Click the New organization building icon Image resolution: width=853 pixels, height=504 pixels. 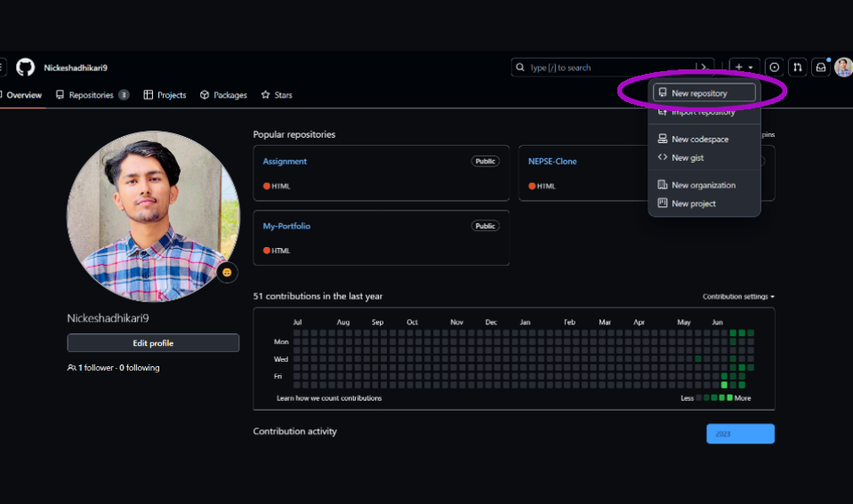coord(662,185)
